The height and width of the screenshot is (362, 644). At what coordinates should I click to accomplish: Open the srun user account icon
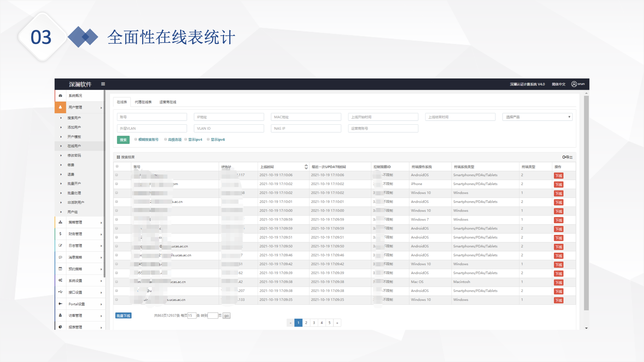click(x=574, y=84)
